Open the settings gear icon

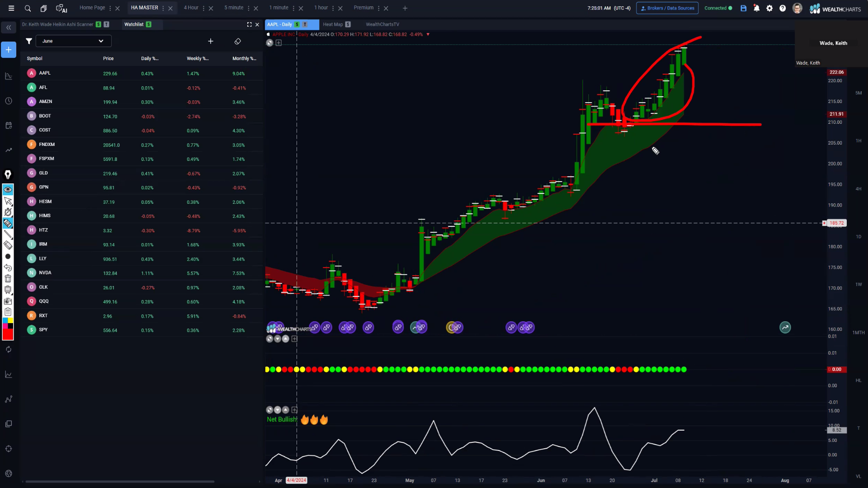769,8
